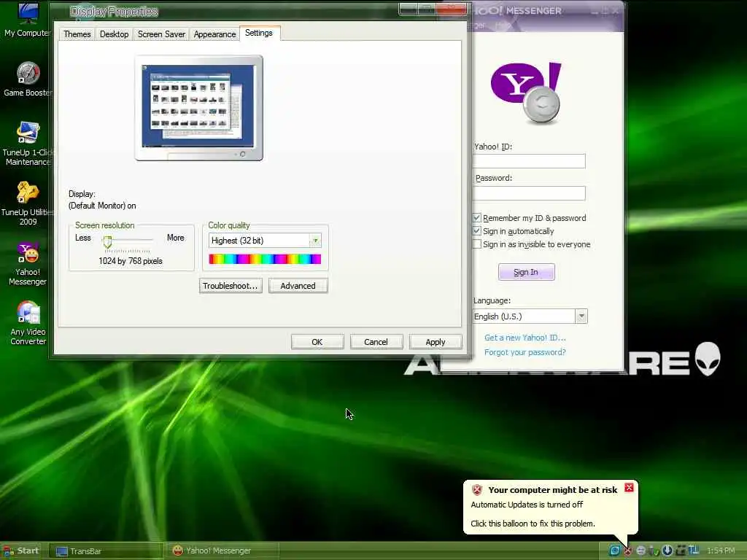The image size is (747, 560).
Task: Check Sign in as invisible to everyone
Action: [477, 244]
